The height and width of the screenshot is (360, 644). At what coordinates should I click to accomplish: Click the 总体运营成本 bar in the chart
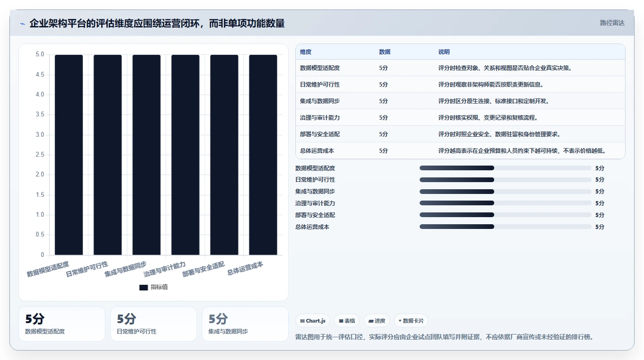click(263, 155)
